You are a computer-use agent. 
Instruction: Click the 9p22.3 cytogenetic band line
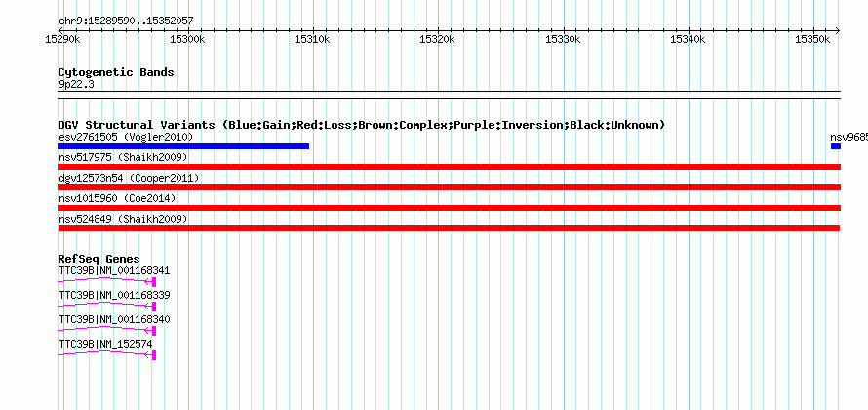[449, 95]
